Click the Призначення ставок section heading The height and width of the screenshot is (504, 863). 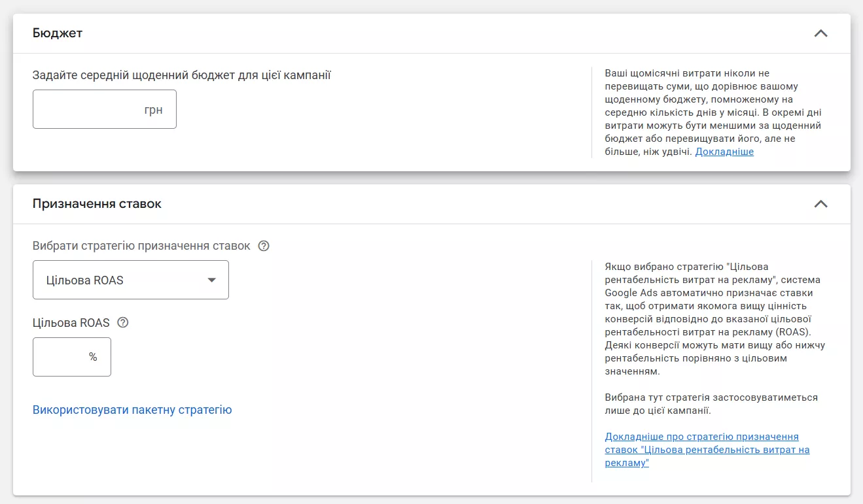point(97,204)
